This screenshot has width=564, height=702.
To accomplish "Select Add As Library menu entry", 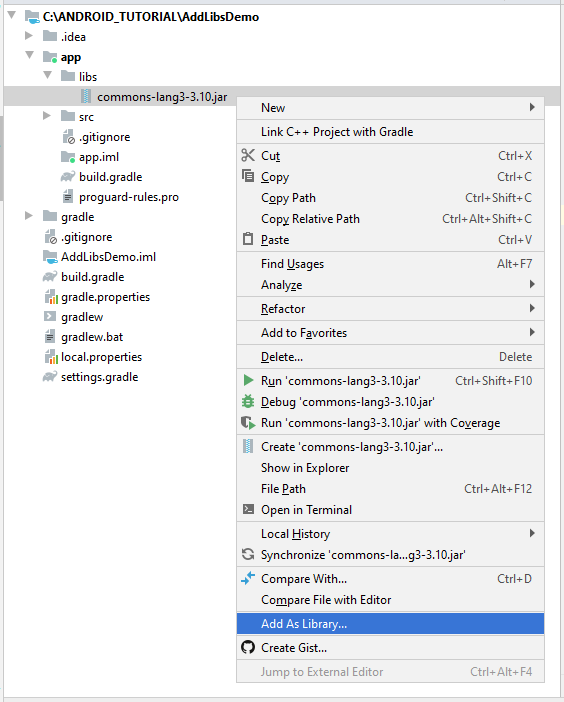I will (x=390, y=624).
